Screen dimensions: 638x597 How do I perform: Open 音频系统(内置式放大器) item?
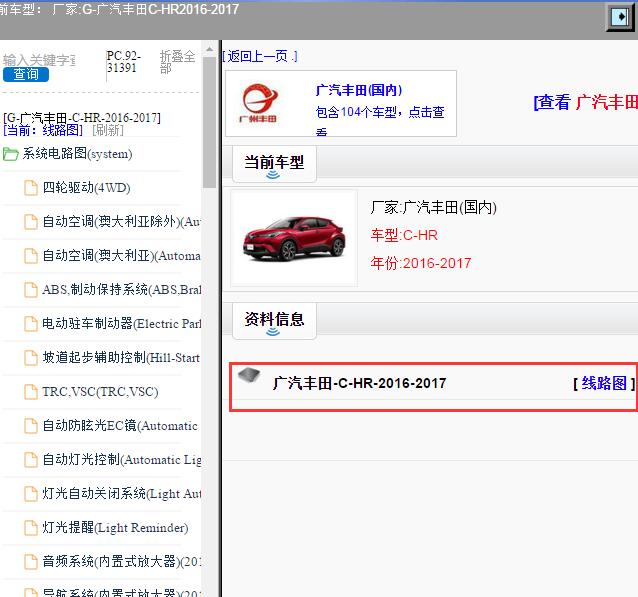[x=122, y=562]
